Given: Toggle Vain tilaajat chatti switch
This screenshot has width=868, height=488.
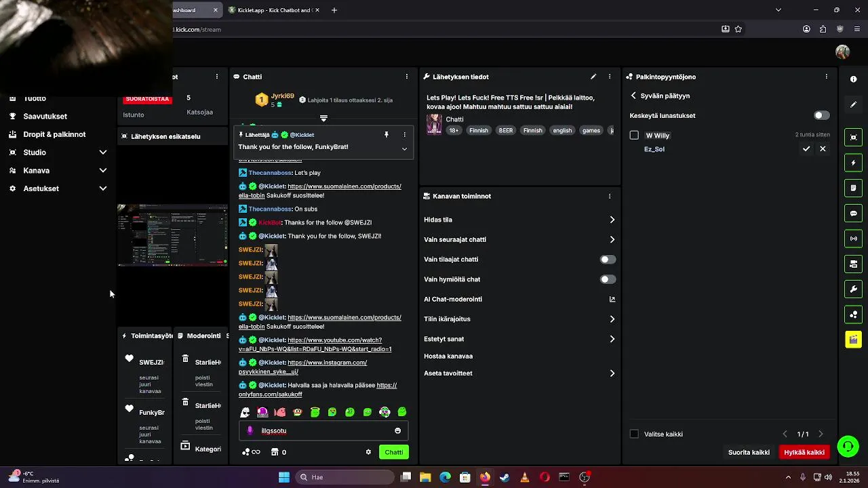Looking at the screenshot, I should tap(608, 260).
